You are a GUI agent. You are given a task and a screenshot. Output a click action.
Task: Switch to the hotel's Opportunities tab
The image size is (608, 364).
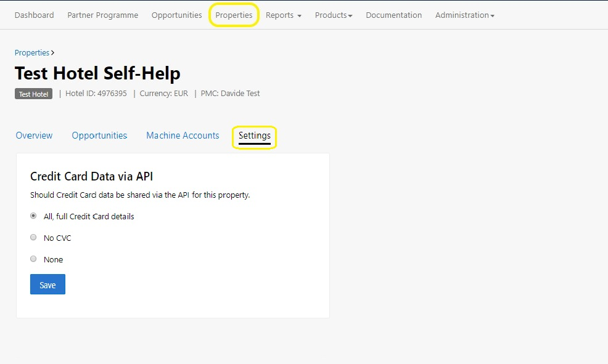pos(99,135)
